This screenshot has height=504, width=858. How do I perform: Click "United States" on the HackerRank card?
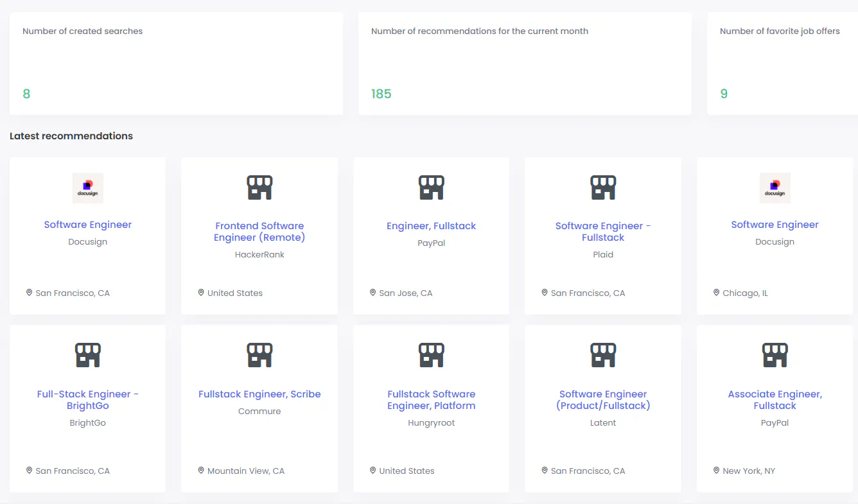(x=235, y=293)
